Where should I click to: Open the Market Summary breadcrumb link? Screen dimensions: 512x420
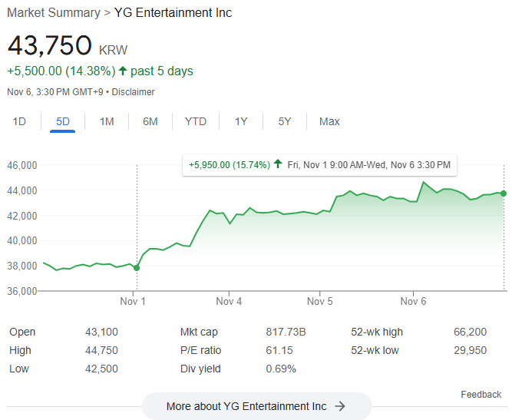54,13
